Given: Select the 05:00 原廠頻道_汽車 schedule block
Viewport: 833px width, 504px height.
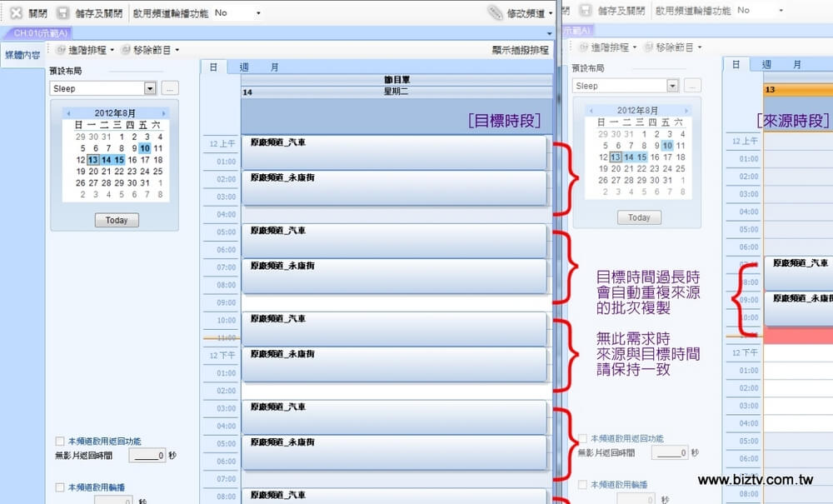Looking at the screenshot, I should click(393, 240).
